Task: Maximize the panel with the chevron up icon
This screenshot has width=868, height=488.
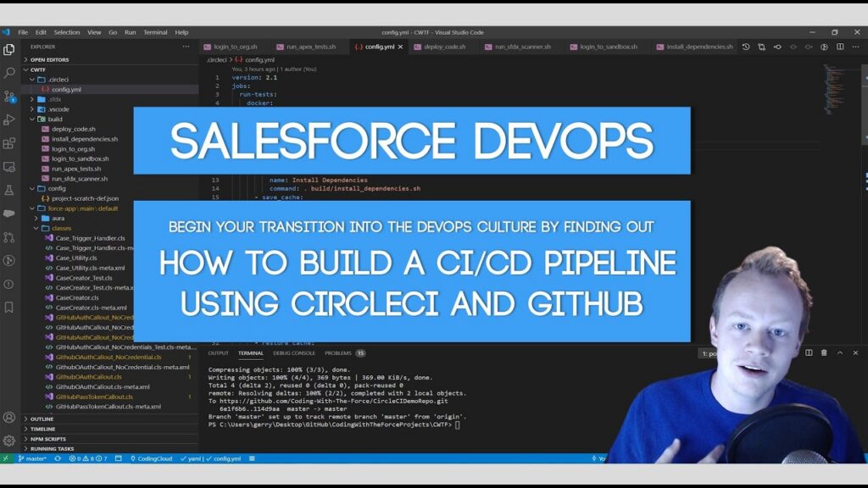Action: (x=840, y=352)
